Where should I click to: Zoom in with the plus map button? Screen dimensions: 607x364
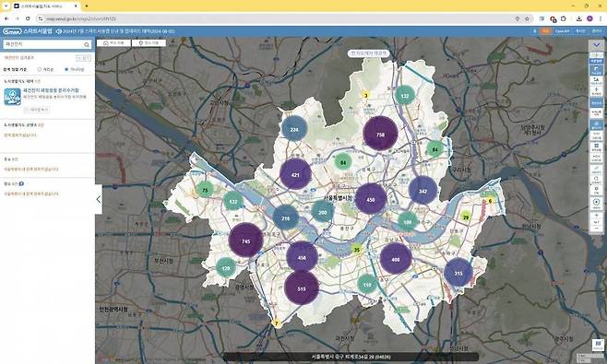tap(596, 216)
